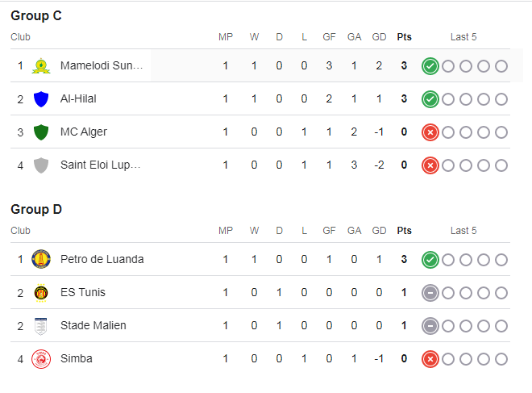Click Al-Hilal's green win indicator
The width and height of the screenshot is (532, 393).
pyautogui.click(x=430, y=98)
